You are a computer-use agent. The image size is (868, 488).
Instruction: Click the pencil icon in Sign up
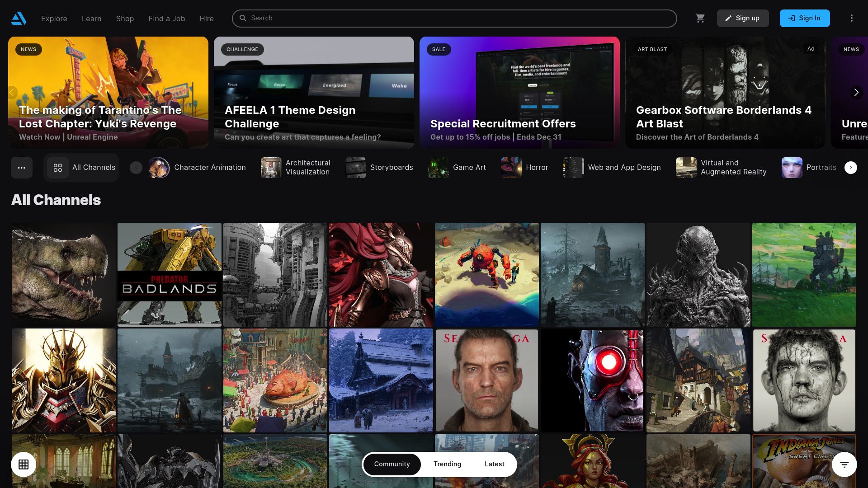(728, 19)
